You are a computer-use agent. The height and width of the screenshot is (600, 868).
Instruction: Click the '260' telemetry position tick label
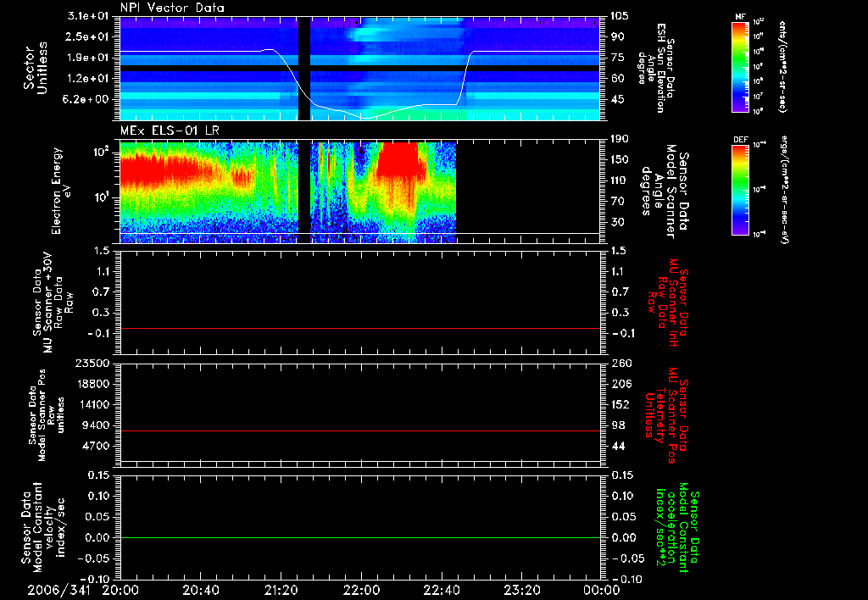click(x=620, y=364)
